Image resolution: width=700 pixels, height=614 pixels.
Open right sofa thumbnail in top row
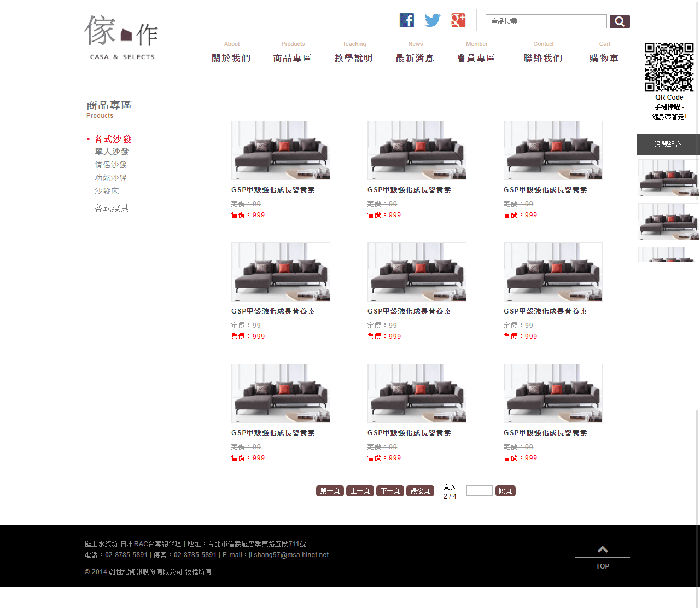tap(553, 150)
